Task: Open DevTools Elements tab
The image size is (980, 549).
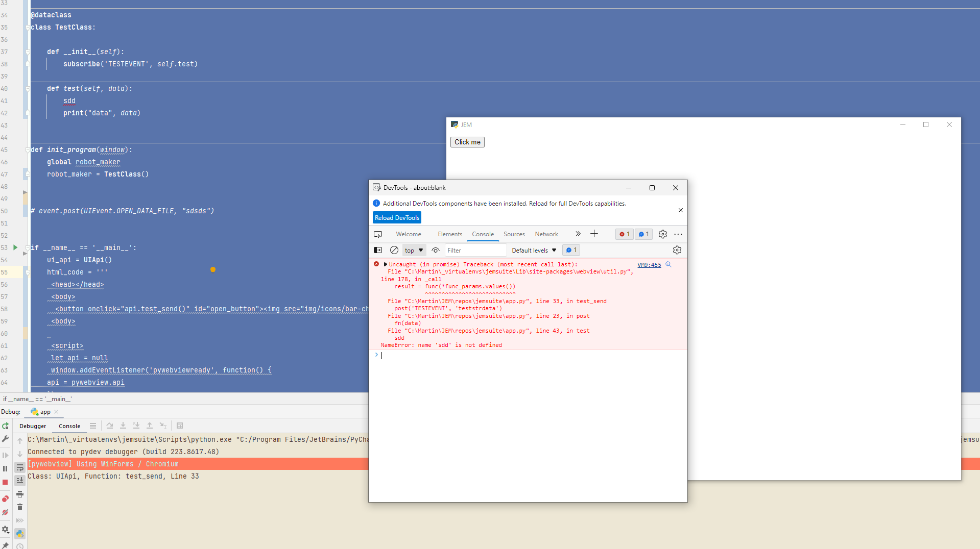Action: 450,234
